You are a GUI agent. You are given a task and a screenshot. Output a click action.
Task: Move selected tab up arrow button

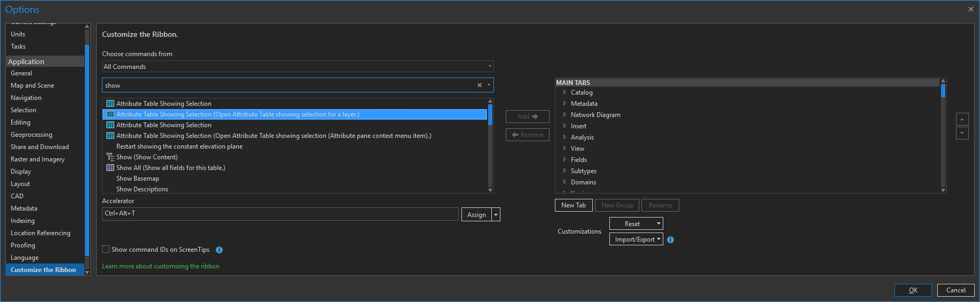tap(962, 119)
